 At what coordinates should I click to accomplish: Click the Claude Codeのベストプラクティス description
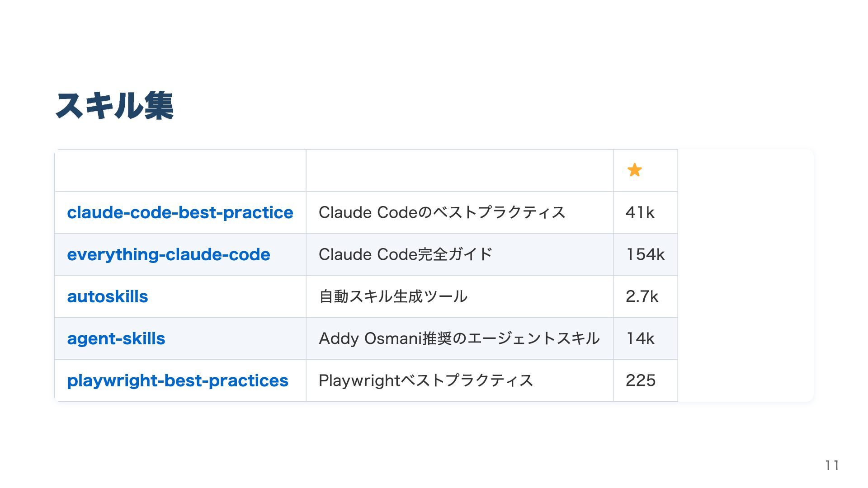tap(442, 212)
